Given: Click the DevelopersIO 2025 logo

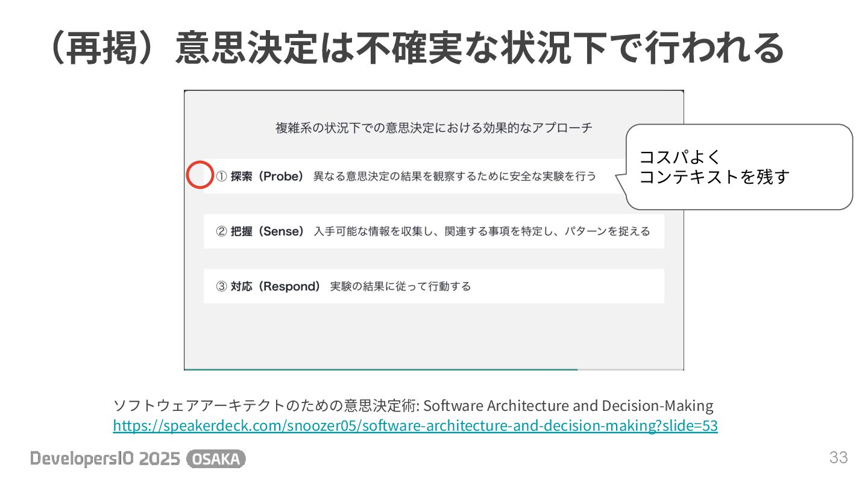Looking at the screenshot, I should 105,459.
